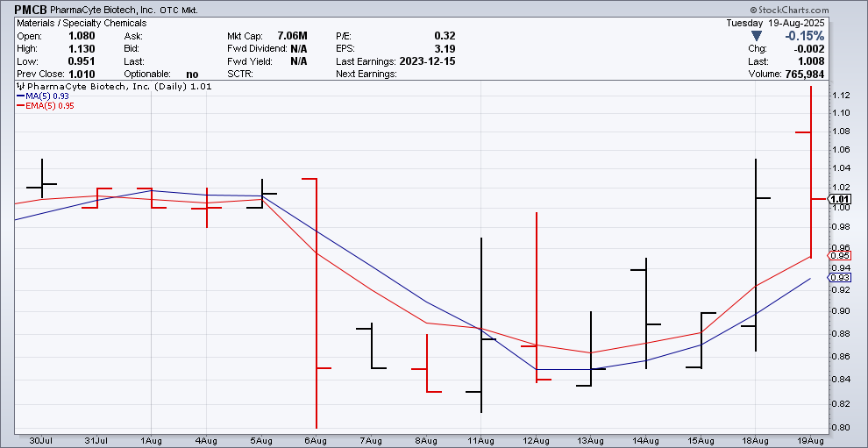Click the 14Aug date axis label
868x448 pixels.
click(x=645, y=441)
